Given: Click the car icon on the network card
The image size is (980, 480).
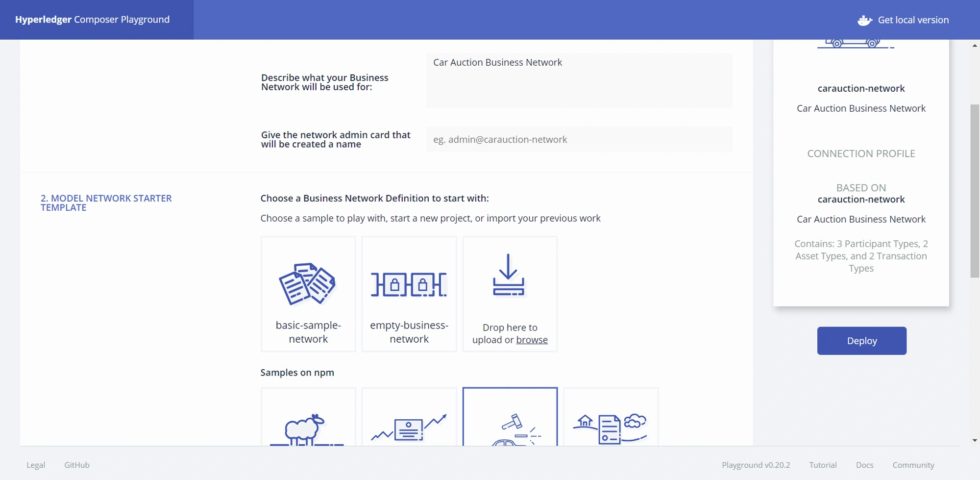Looking at the screenshot, I should tap(856, 44).
